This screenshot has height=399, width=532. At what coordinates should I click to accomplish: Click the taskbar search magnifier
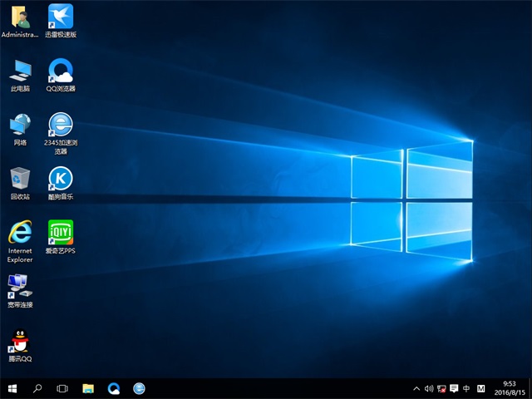point(37,388)
